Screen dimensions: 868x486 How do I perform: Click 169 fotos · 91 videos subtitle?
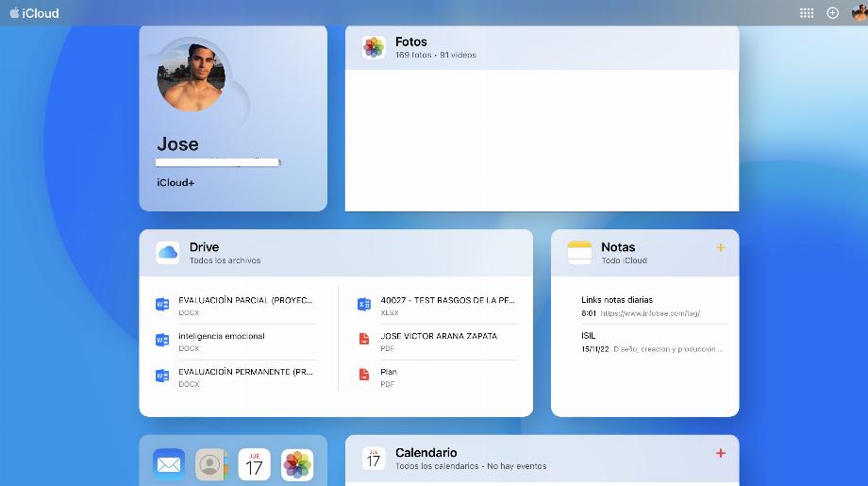(436, 55)
